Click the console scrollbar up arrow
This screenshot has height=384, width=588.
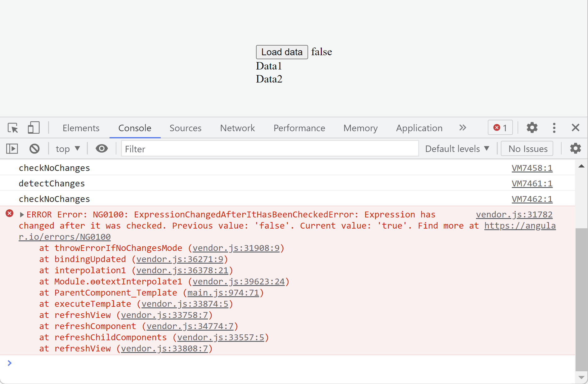[581, 166]
